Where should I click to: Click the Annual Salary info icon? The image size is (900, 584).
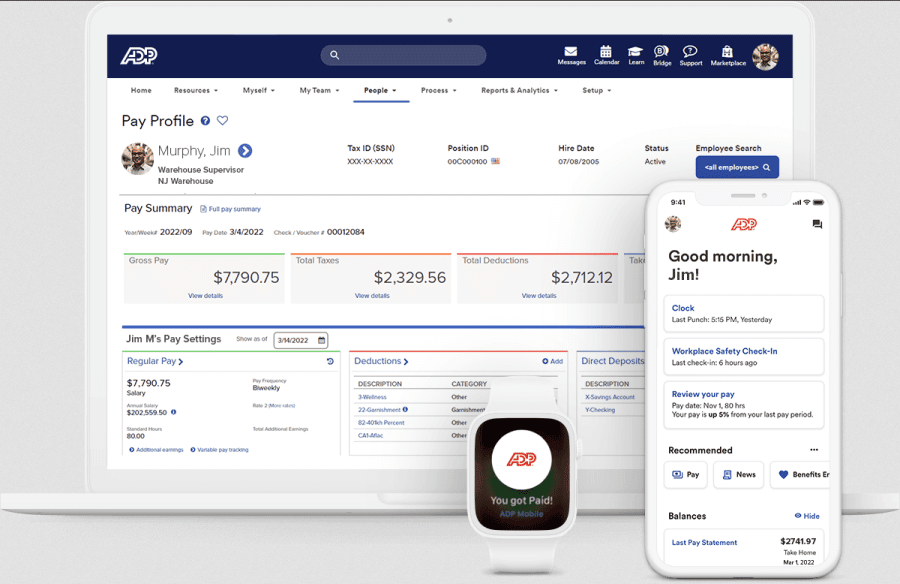pyautogui.click(x=173, y=412)
